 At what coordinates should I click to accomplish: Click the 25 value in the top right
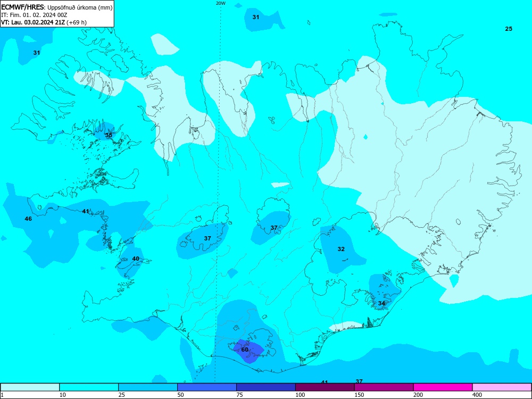coord(509,29)
